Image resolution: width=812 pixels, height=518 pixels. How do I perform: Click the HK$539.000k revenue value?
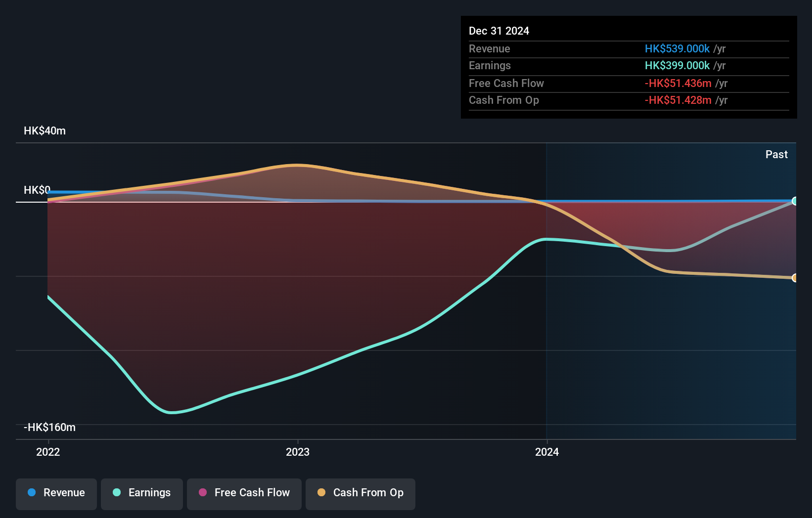pos(677,48)
